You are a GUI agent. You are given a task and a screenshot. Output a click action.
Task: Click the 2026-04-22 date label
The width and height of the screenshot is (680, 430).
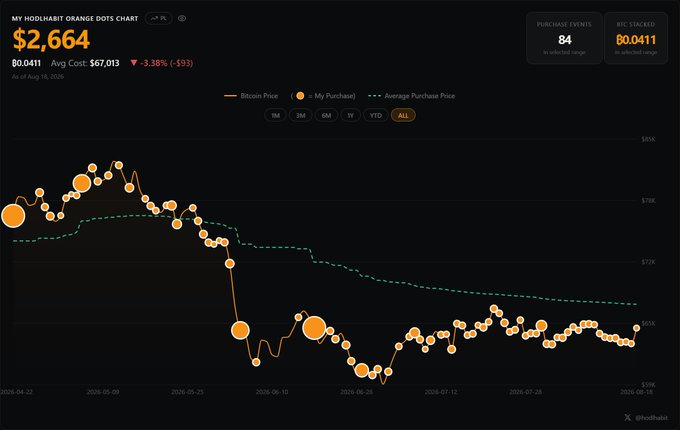coord(16,392)
